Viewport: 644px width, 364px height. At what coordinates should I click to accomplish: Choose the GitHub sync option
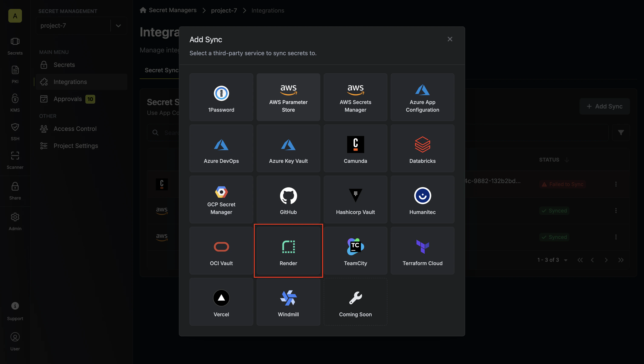click(288, 199)
